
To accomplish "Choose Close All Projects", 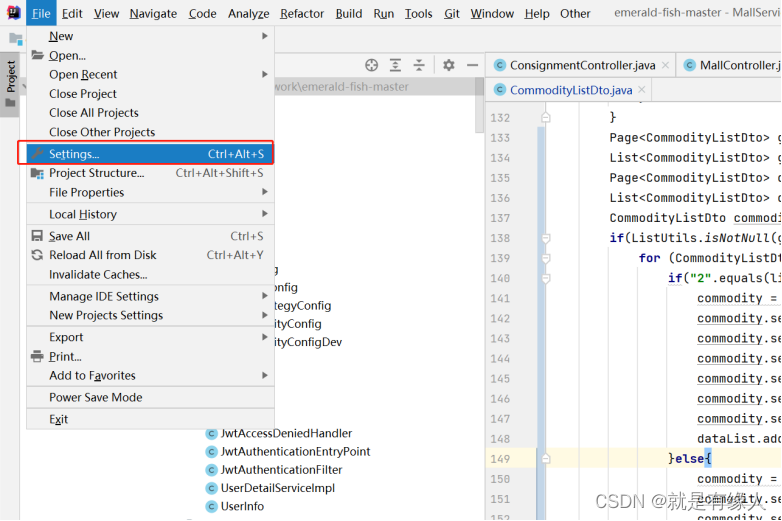I will coord(150,113).
